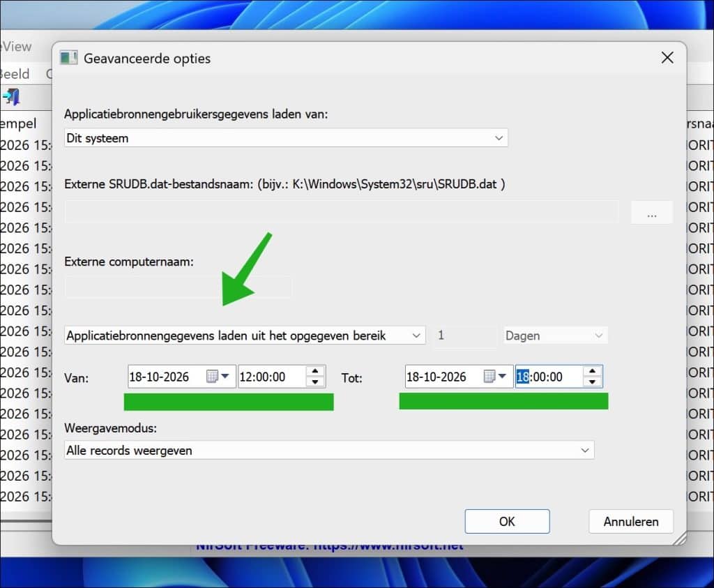Decrease the Van time with down arrow
714x588 pixels.
point(314,382)
